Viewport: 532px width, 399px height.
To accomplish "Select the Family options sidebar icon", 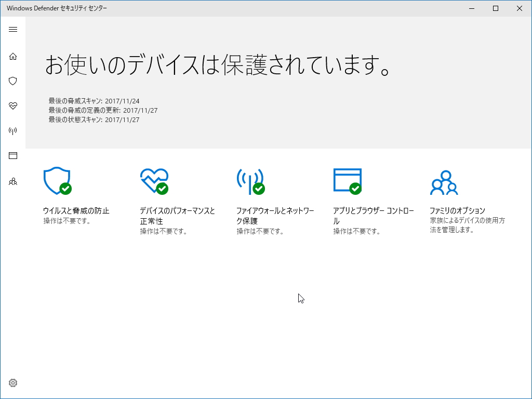I will coord(13,181).
